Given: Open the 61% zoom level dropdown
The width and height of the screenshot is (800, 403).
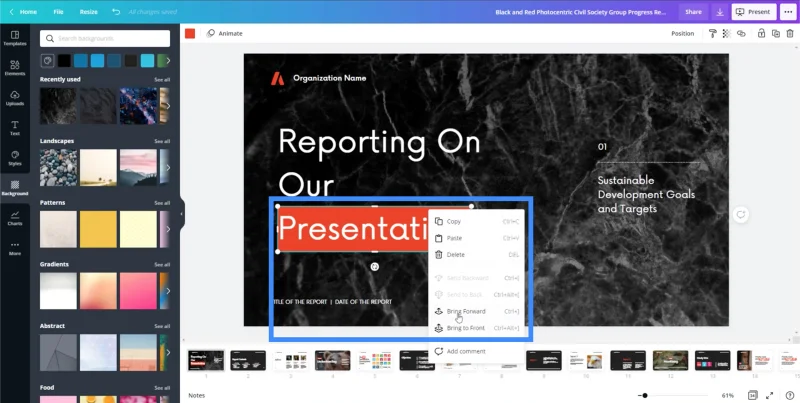Looking at the screenshot, I should click(x=728, y=395).
